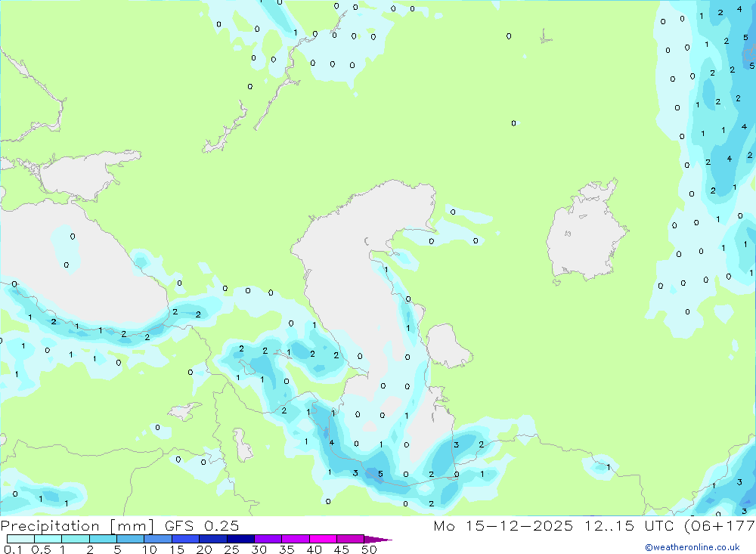Select the 20–25 mm legend color swatch

tap(213, 539)
